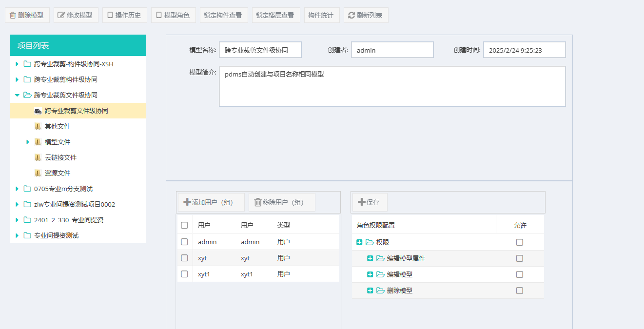Open 构件统计 from the toolbar
Screen dimensions: 644x329
pyautogui.click(x=320, y=15)
